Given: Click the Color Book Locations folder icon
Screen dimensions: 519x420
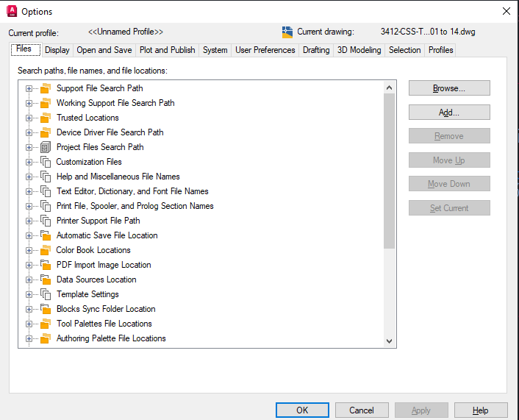Looking at the screenshot, I should 46,250.
